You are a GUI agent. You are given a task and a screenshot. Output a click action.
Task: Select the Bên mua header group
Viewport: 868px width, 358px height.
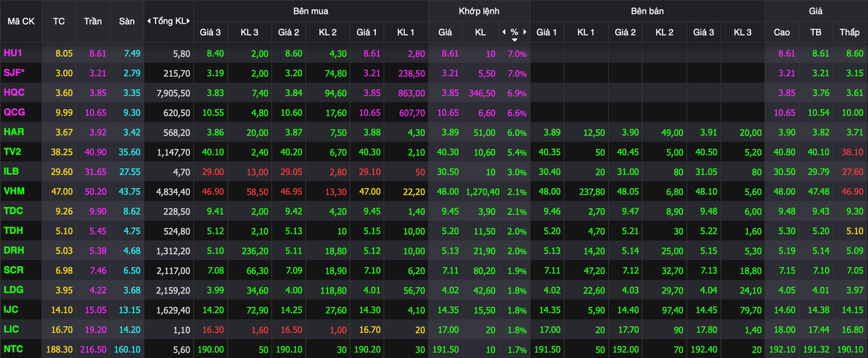[310, 11]
